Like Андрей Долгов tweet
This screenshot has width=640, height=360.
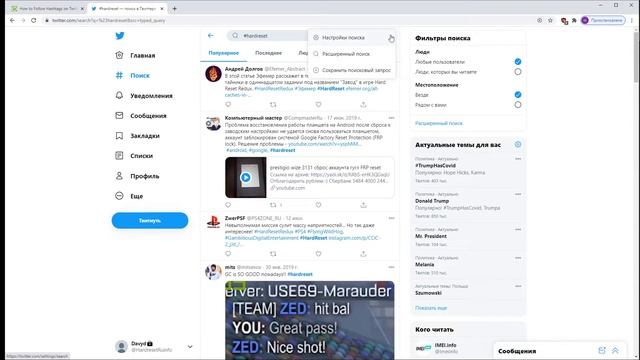[318, 104]
